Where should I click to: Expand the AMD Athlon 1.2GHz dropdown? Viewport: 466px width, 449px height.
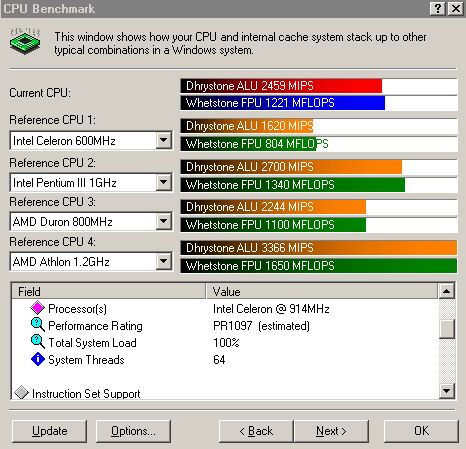[x=164, y=261]
